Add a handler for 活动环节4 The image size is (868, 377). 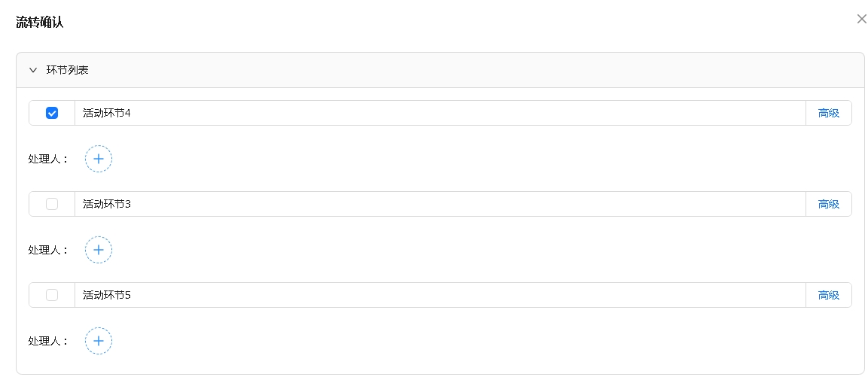tap(99, 159)
